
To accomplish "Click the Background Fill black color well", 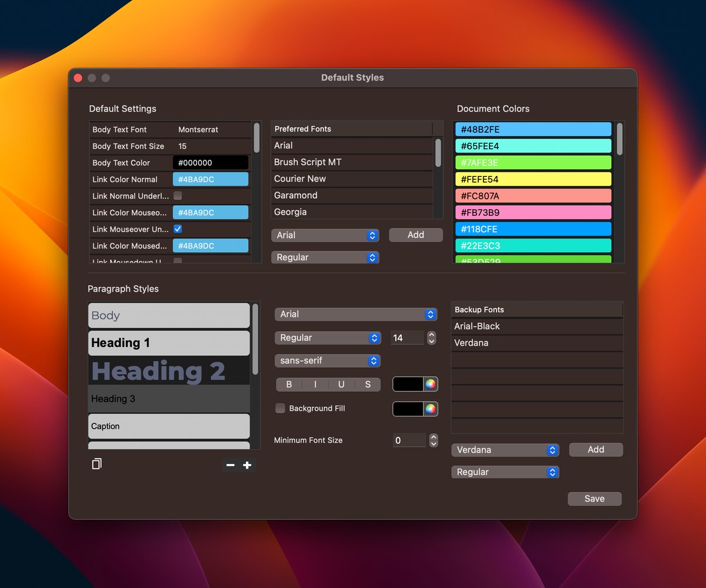I will click(x=408, y=409).
